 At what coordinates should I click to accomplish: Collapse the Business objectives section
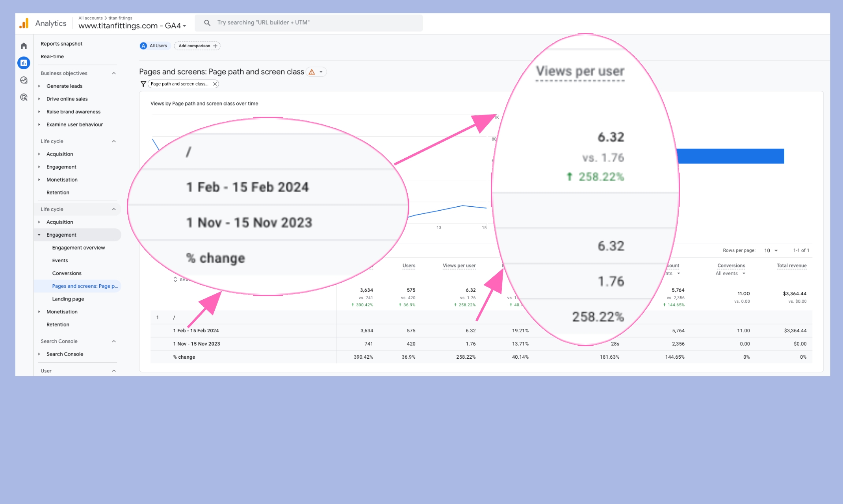tap(114, 73)
